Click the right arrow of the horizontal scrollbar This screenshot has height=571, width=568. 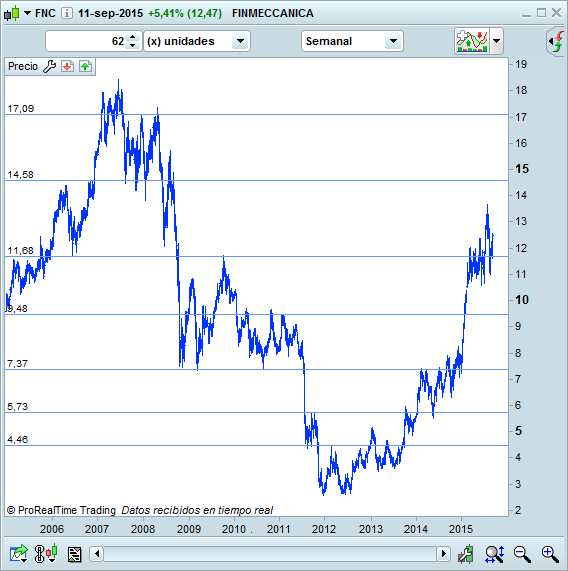[443, 554]
